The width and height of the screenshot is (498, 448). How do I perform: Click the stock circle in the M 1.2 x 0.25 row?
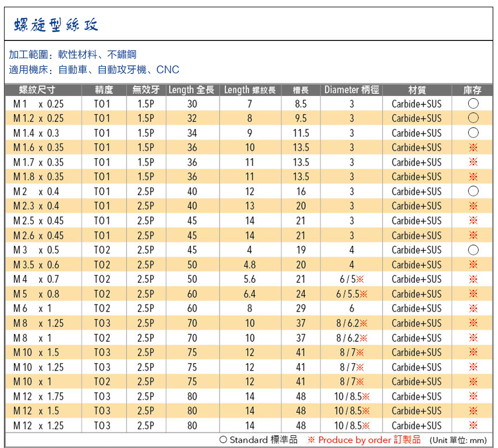click(473, 118)
